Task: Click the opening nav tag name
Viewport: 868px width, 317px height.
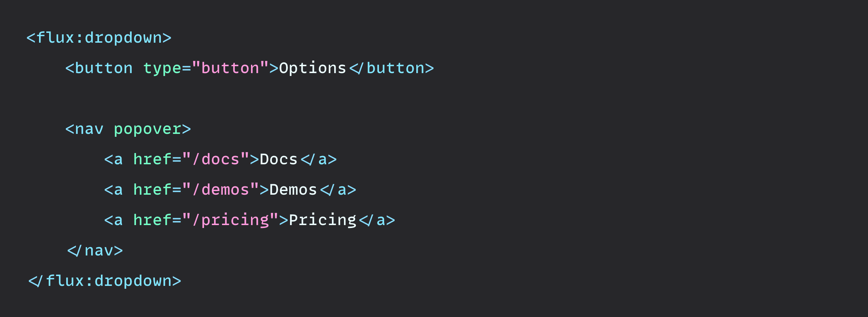Action: tap(89, 129)
